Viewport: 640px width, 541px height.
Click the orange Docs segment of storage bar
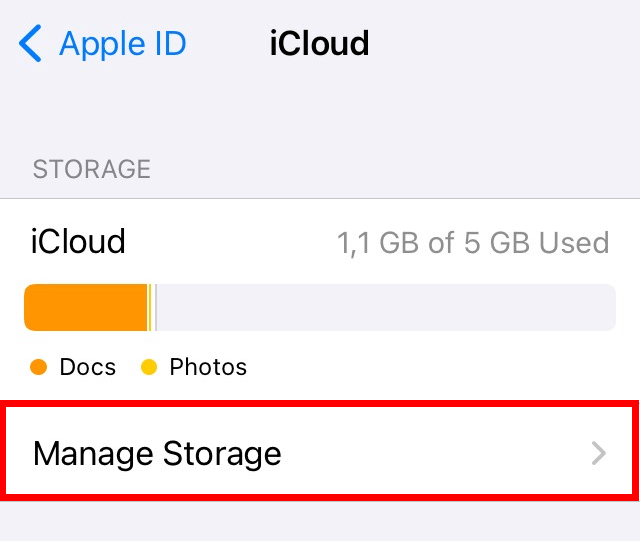[x=85, y=307]
